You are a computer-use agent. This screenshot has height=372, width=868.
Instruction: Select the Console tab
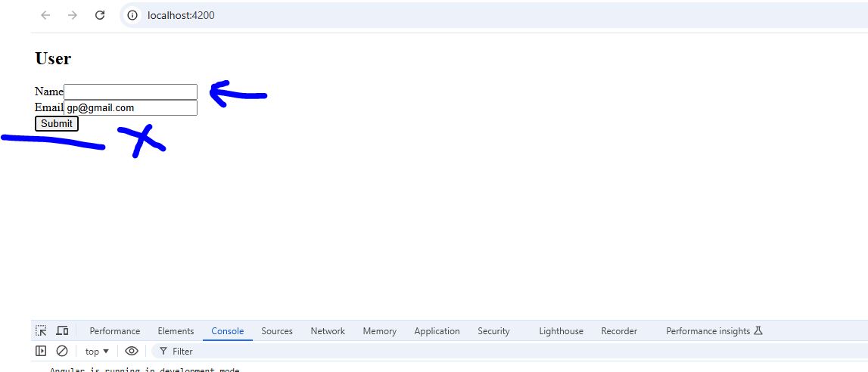click(228, 331)
